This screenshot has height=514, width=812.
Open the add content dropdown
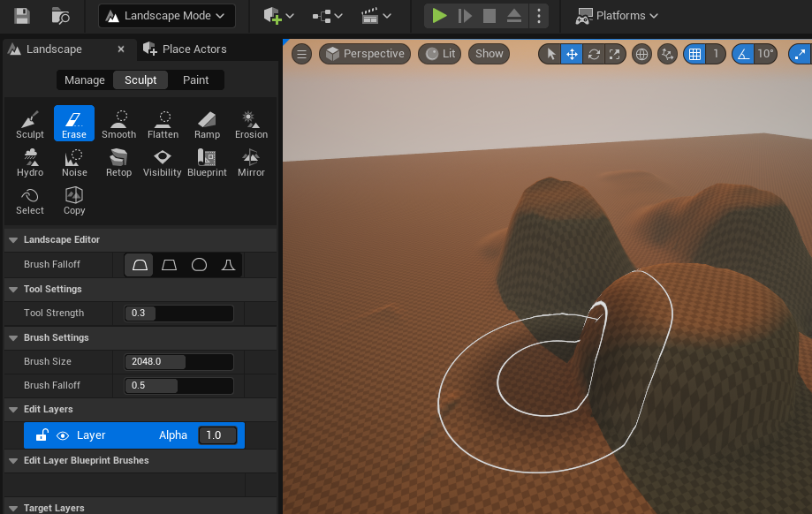point(278,16)
